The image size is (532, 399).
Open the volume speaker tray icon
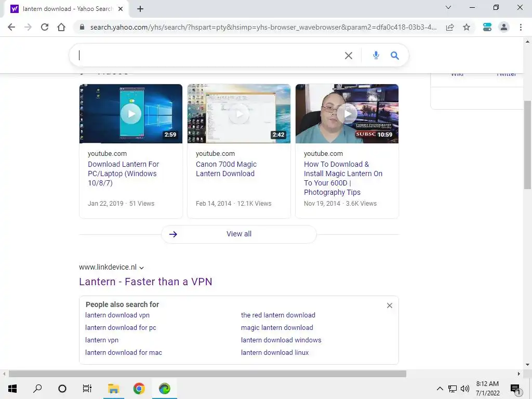465,389
